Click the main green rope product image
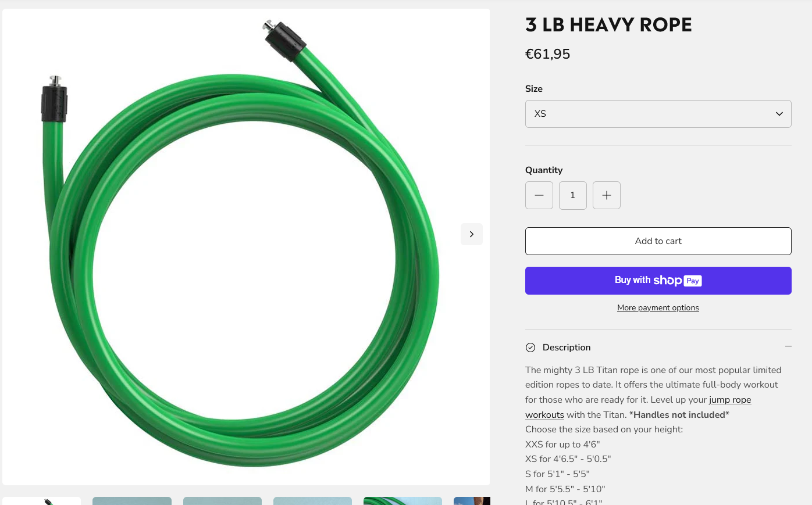The image size is (812, 505). [246, 247]
